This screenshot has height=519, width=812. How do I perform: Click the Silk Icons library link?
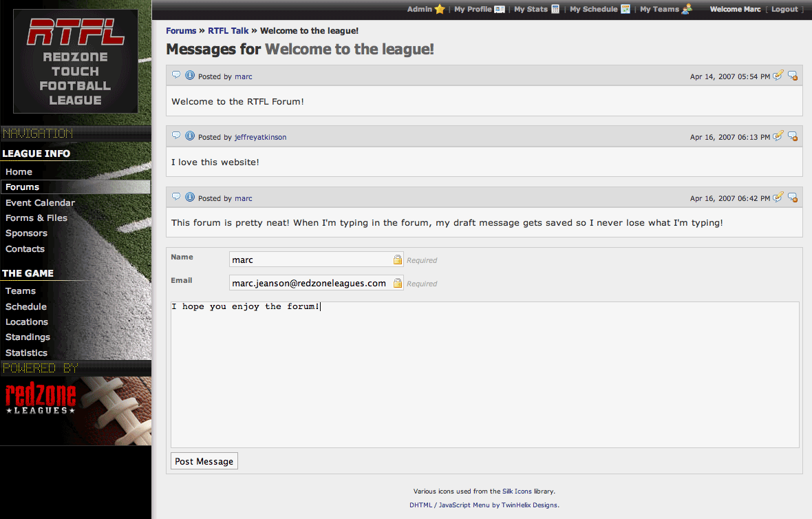point(523,491)
